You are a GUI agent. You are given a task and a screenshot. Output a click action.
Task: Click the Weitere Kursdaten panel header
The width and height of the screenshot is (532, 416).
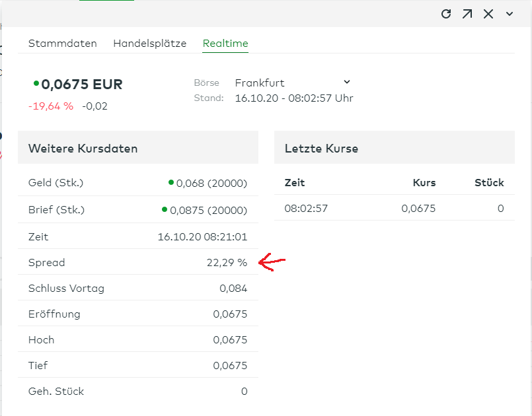tap(83, 148)
